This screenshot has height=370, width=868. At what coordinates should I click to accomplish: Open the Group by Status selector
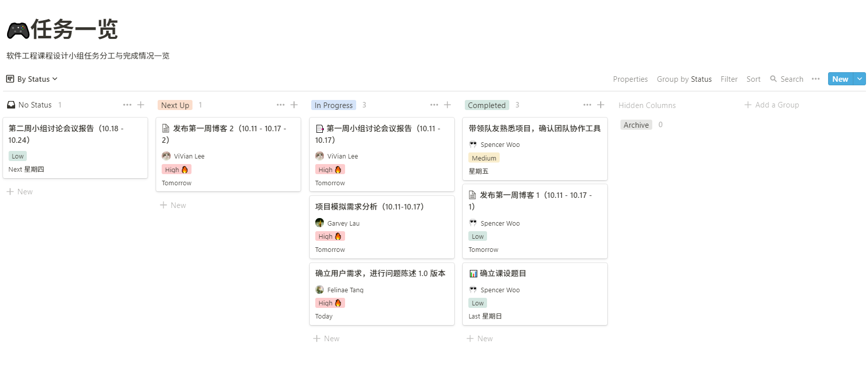pyautogui.click(x=684, y=79)
